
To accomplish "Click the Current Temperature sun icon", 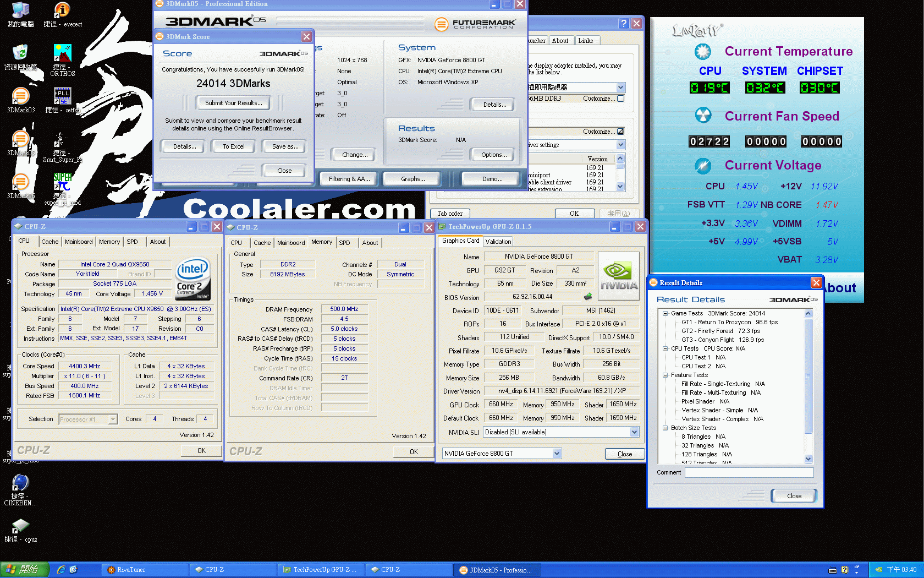I will tap(702, 52).
